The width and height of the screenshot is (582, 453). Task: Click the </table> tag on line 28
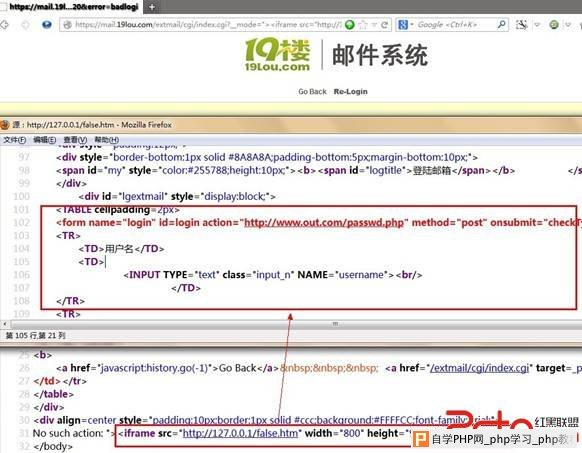click(x=53, y=394)
